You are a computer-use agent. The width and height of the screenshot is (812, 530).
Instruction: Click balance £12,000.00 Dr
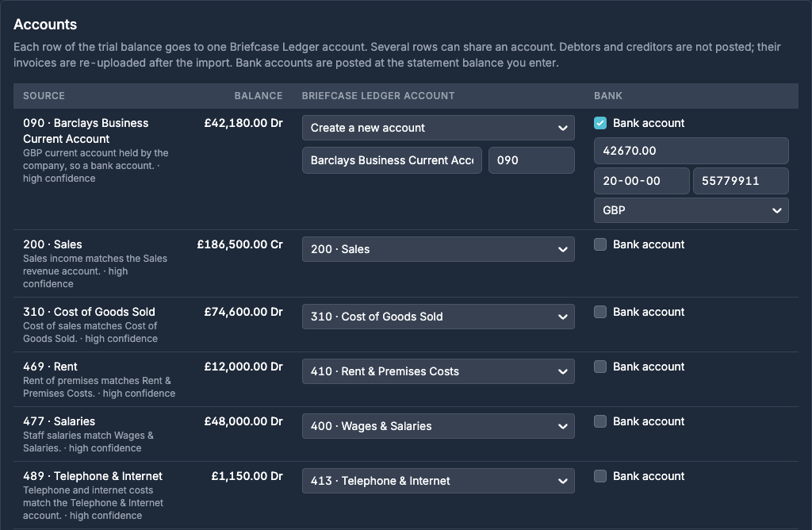[x=243, y=367]
